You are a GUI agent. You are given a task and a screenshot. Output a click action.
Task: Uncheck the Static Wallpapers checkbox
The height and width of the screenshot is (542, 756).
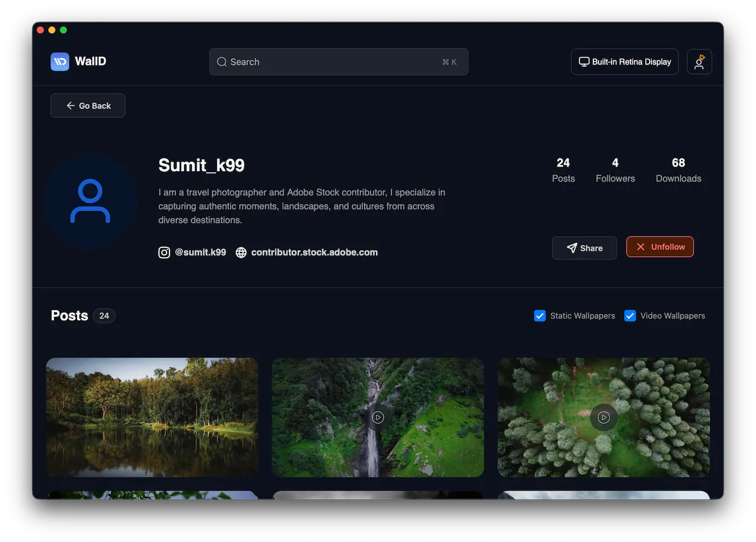coord(540,316)
